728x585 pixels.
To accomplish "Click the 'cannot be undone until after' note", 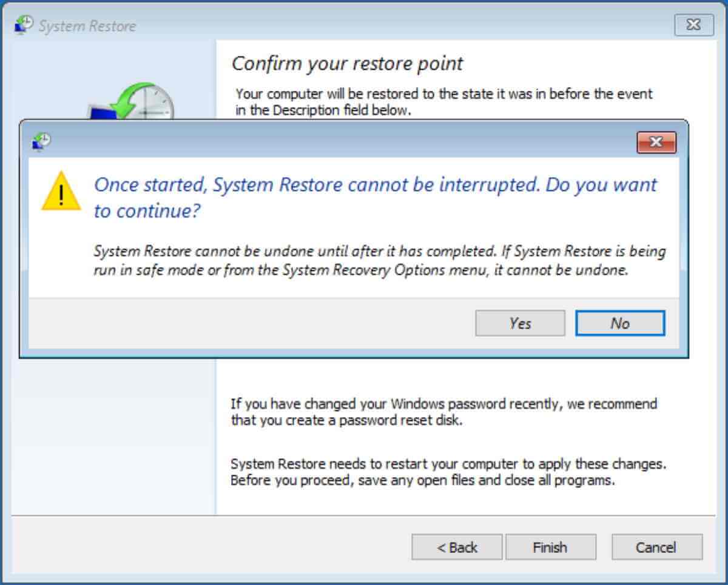I will [380, 261].
